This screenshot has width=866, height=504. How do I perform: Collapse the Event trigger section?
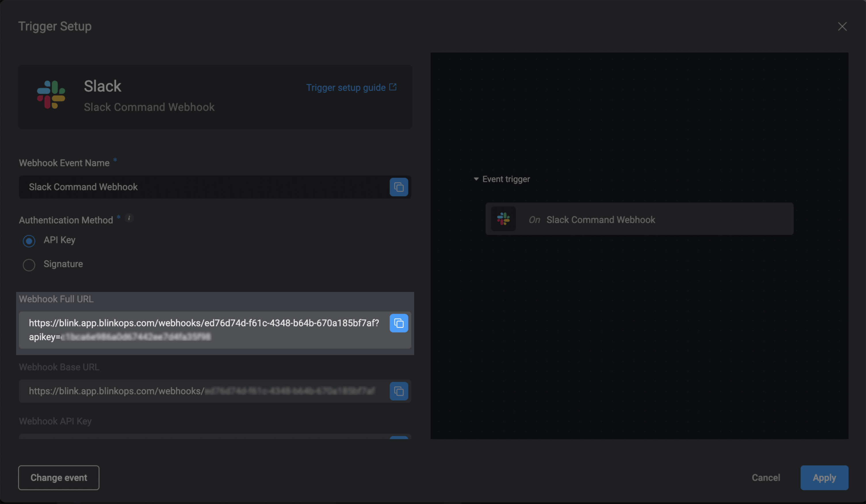click(476, 179)
